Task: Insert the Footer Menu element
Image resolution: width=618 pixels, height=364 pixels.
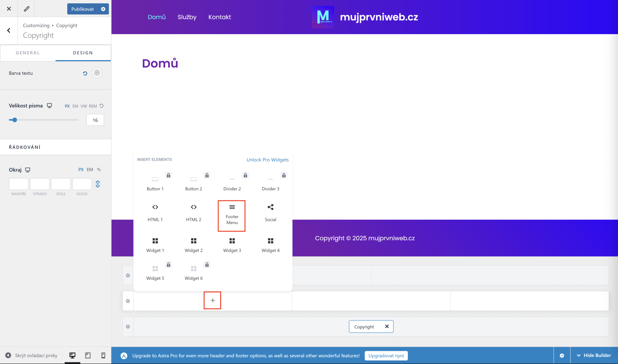Action: (232, 215)
